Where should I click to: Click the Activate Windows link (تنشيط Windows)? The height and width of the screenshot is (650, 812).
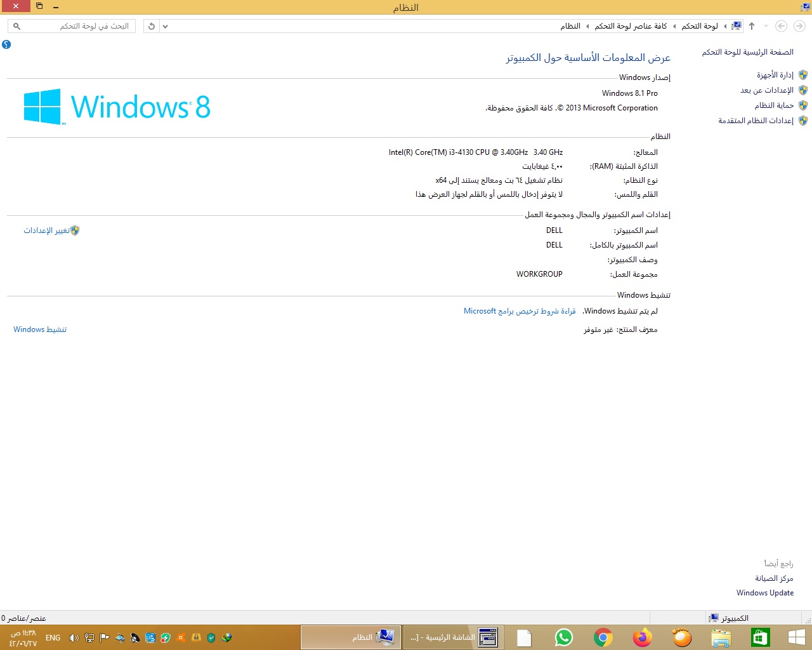coord(40,329)
